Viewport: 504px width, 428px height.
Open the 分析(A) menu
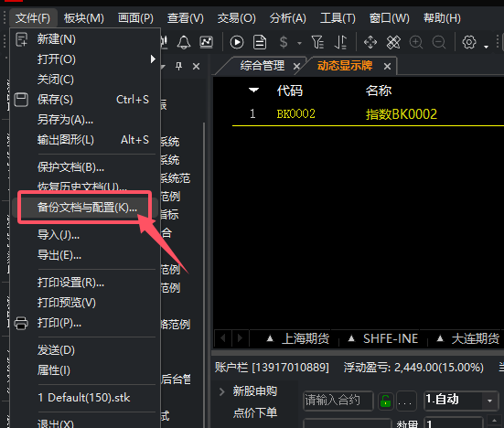288,18
